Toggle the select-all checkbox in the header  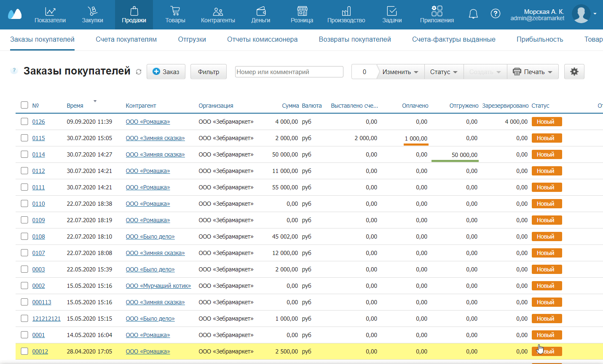24,105
